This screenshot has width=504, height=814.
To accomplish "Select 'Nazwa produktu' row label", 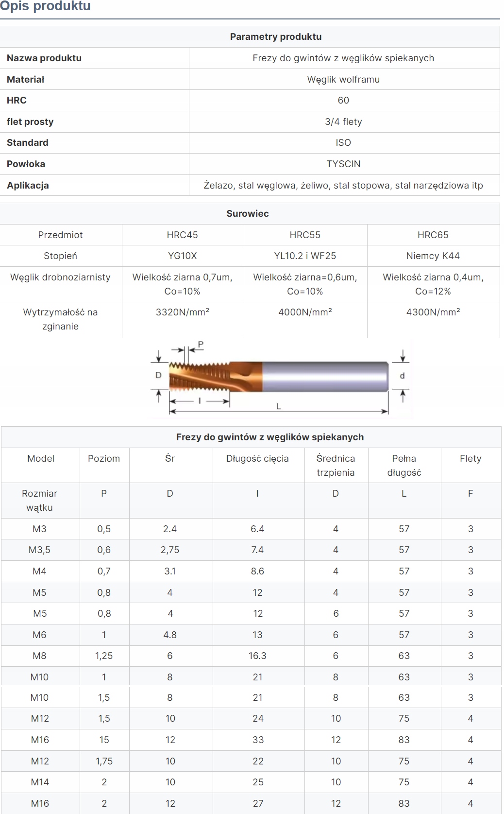I will click(44, 58).
